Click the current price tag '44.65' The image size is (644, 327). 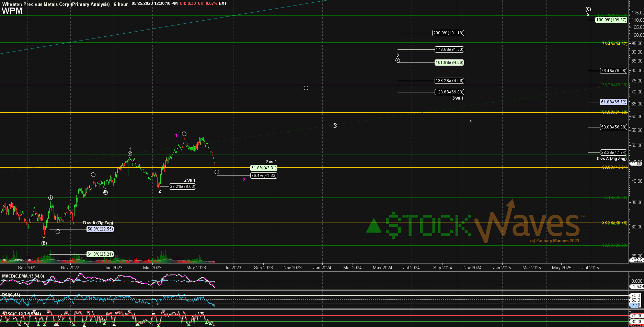(636, 164)
